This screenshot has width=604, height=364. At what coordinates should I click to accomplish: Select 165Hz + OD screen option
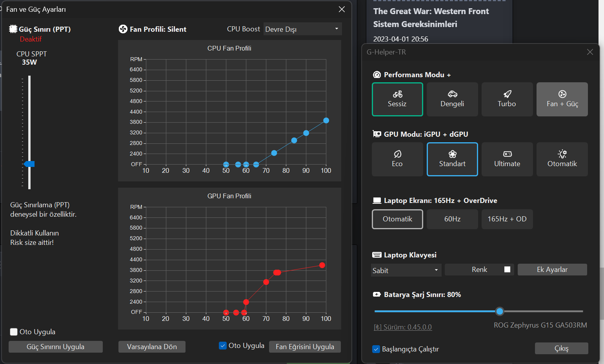[x=507, y=219]
